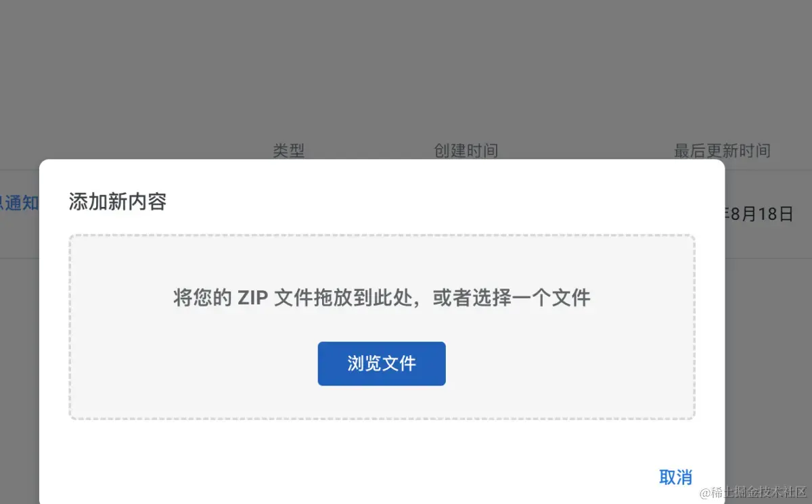Click the 稀土掘金技术社区 watermark
The image size is (812, 504).
click(x=754, y=492)
